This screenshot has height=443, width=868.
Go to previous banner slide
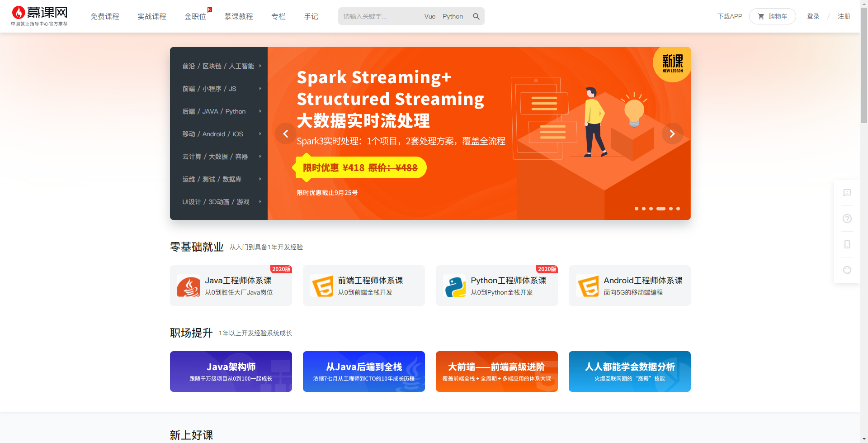pyautogui.click(x=286, y=133)
